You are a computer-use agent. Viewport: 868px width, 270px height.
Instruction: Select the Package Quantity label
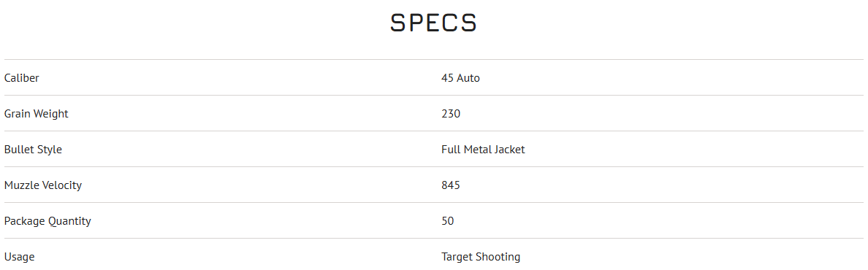(47, 221)
